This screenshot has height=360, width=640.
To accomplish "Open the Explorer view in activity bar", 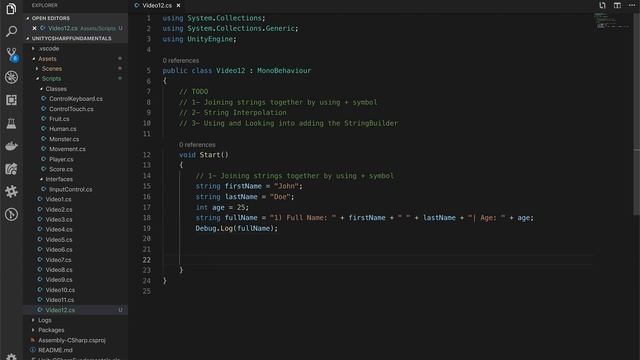I will (11, 8).
